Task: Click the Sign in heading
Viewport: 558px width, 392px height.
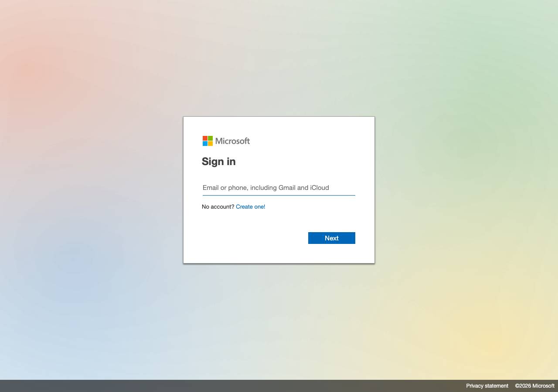Action: click(219, 162)
